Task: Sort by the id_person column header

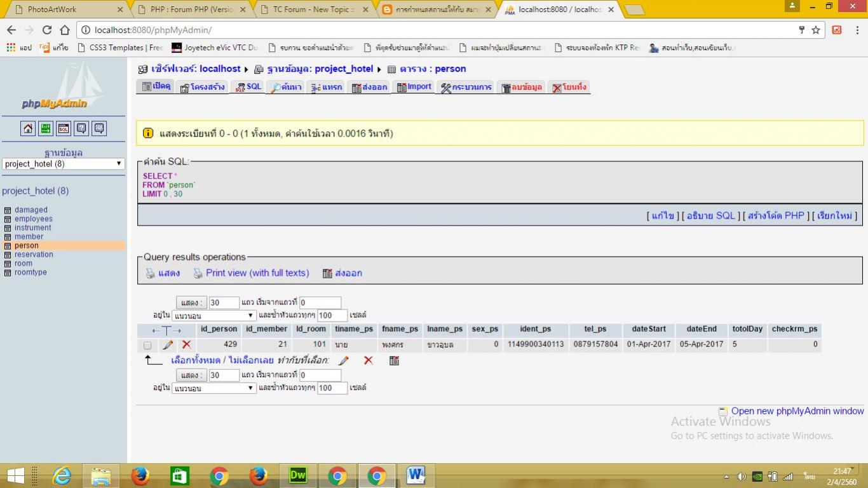Action: click(219, 329)
